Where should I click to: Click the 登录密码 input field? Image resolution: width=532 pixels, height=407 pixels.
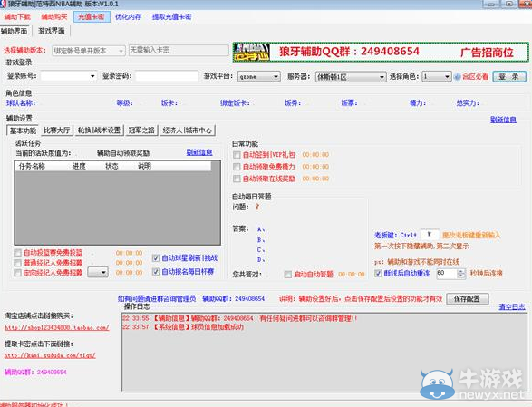pyautogui.click(x=167, y=76)
